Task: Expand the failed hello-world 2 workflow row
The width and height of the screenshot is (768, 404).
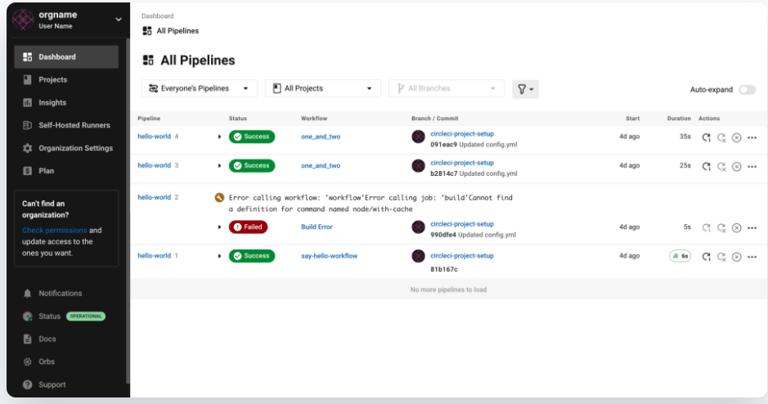Action: coord(220,227)
